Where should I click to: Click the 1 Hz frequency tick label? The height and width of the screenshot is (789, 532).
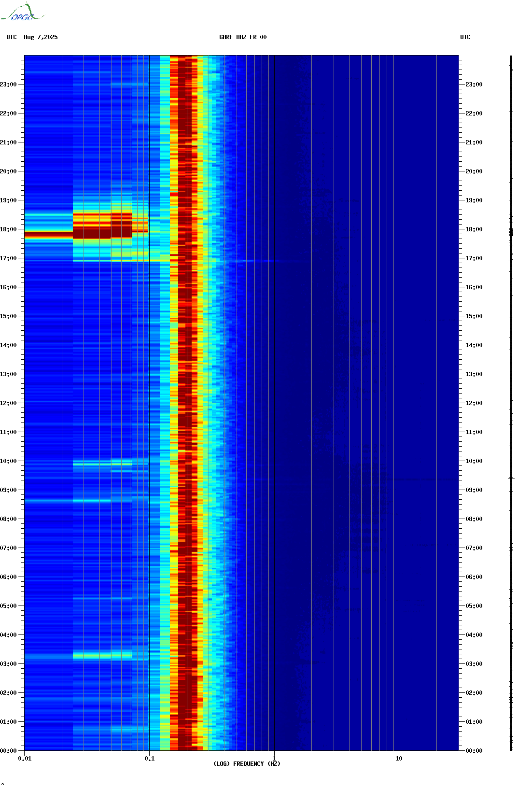[x=274, y=759]
